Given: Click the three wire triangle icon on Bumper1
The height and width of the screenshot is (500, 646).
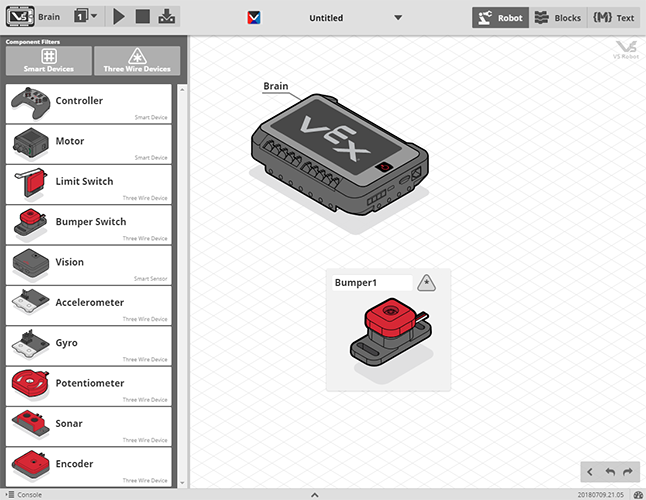Looking at the screenshot, I should [x=426, y=283].
